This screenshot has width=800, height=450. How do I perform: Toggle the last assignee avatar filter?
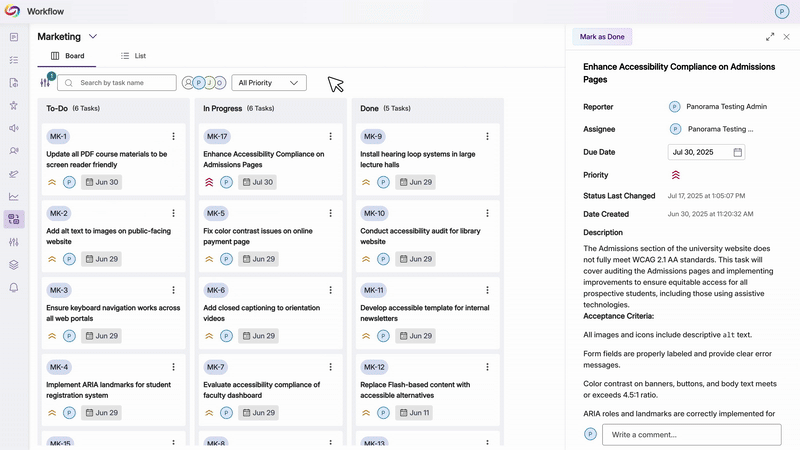point(220,83)
